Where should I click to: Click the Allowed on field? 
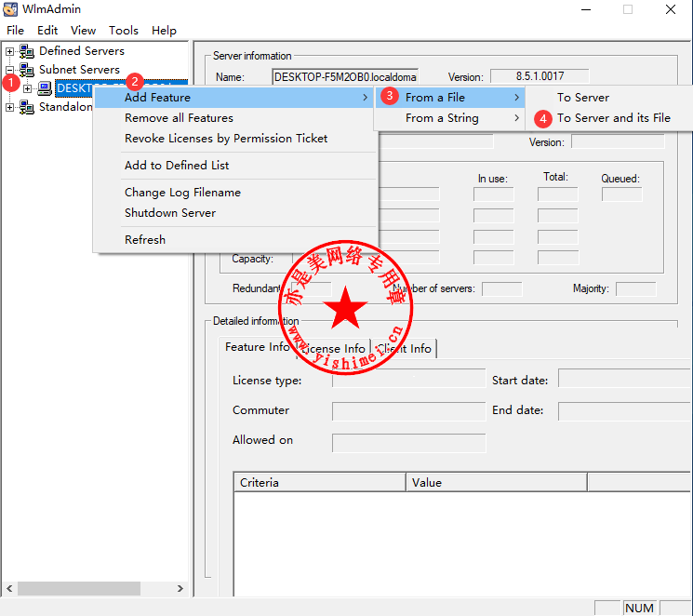408,443
